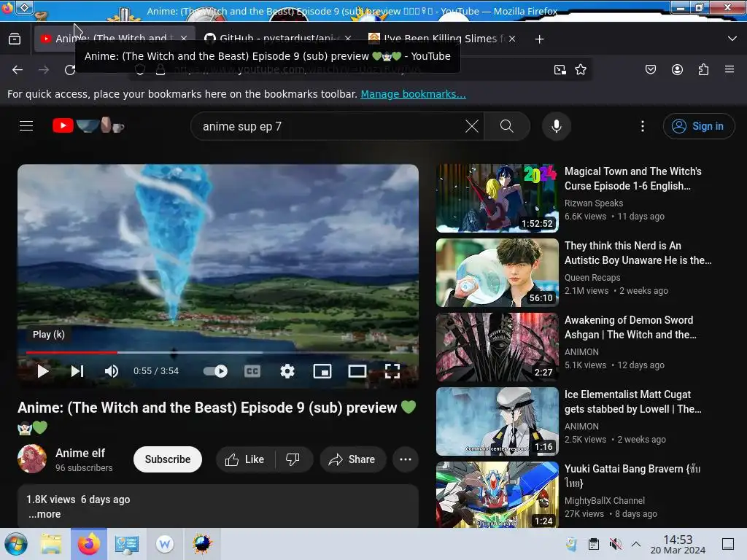Image resolution: width=747 pixels, height=560 pixels.
Task: Open the YouTube hamburger guide menu
Action: pos(26,125)
